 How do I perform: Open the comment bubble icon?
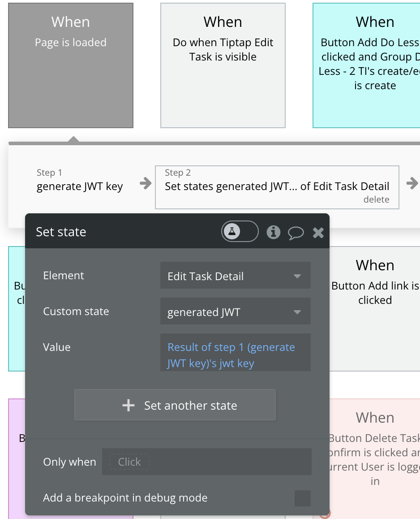[296, 232]
